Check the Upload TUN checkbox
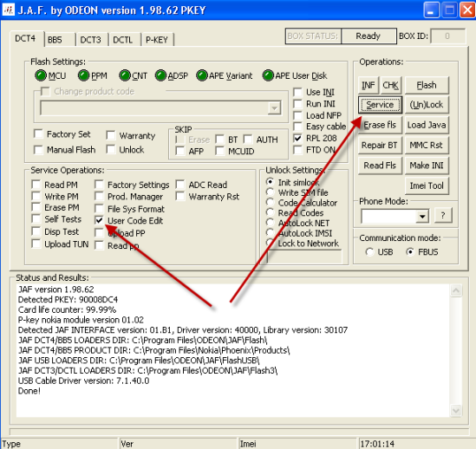 [36, 244]
